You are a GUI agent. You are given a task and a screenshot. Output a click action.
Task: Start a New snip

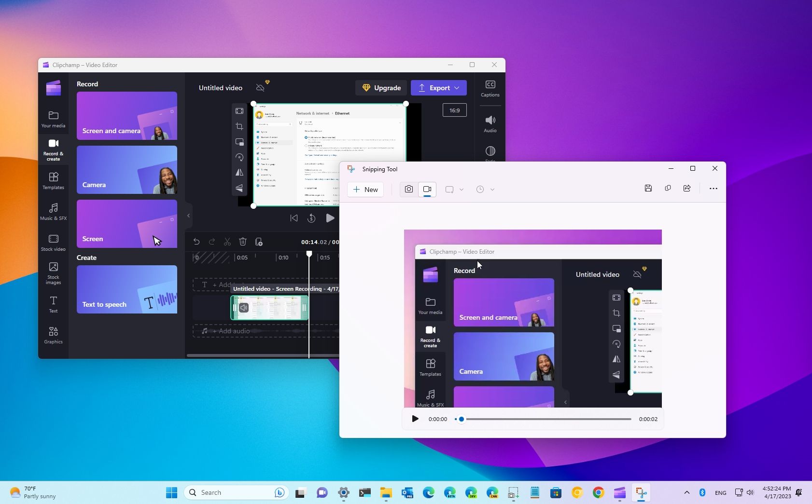pos(365,189)
